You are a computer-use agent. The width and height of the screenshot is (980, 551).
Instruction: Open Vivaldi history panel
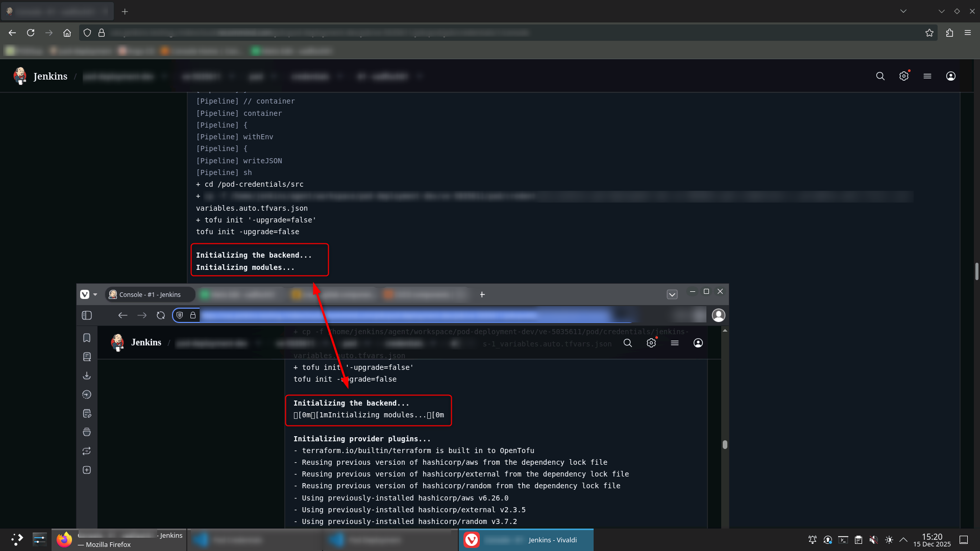[x=87, y=394]
